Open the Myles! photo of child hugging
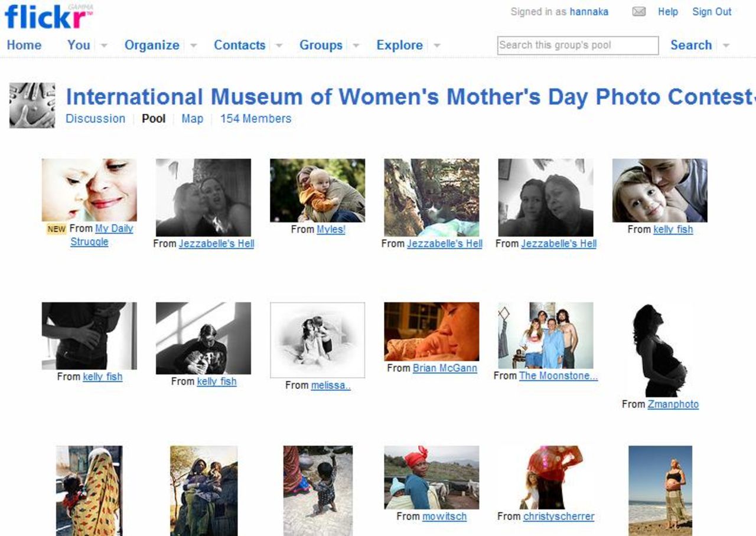 [318, 191]
